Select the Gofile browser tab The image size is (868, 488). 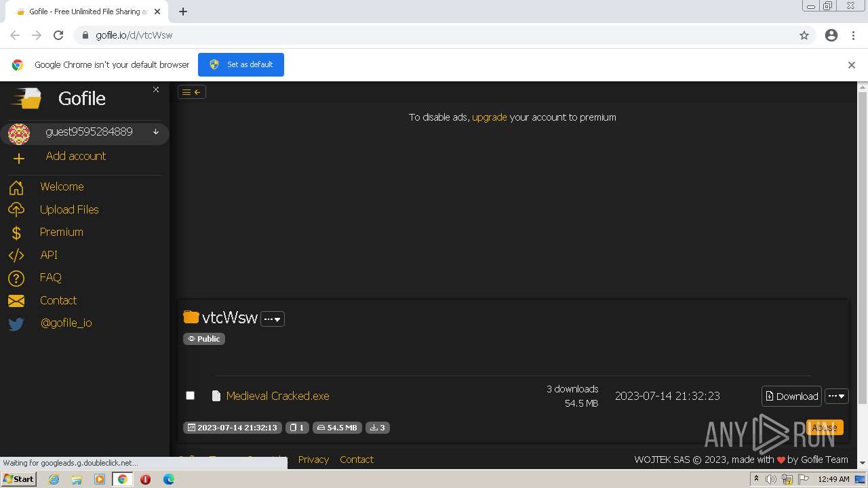tap(87, 12)
